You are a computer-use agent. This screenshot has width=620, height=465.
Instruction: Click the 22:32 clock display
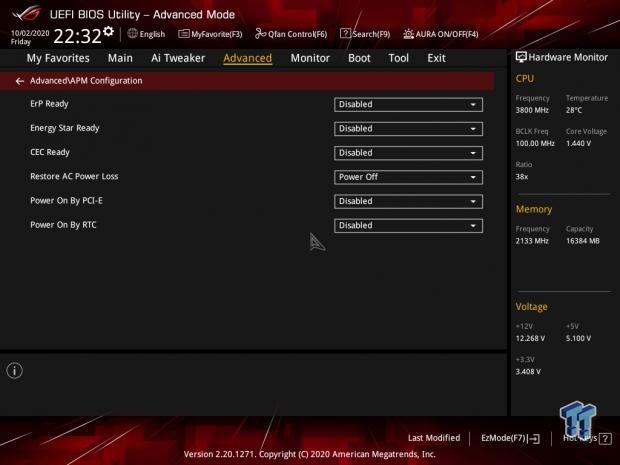[x=78, y=36]
